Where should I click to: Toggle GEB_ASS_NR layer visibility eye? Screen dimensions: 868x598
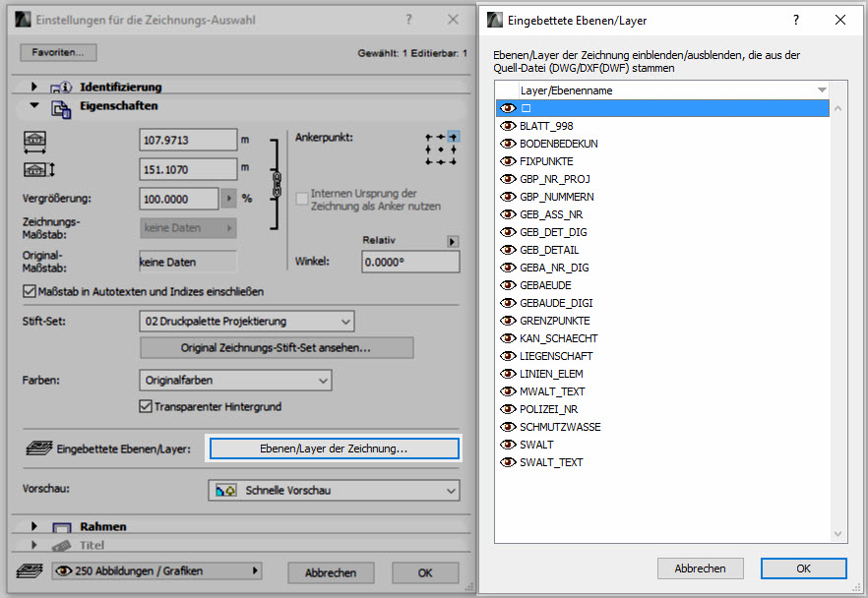click(x=508, y=214)
